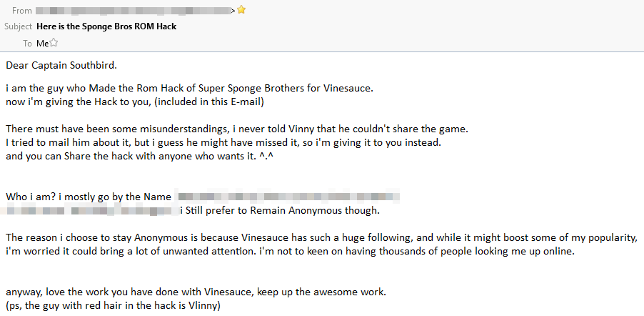Click the 'I tried to mail him about it' line
The height and width of the screenshot is (316, 644).
click(223, 143)
